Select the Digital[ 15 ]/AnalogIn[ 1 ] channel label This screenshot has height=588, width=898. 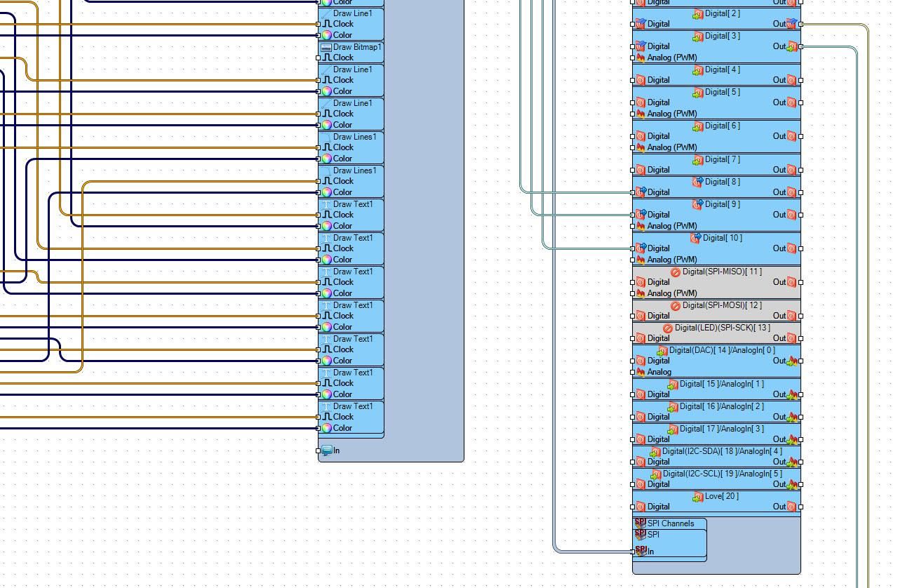[722, 384]
